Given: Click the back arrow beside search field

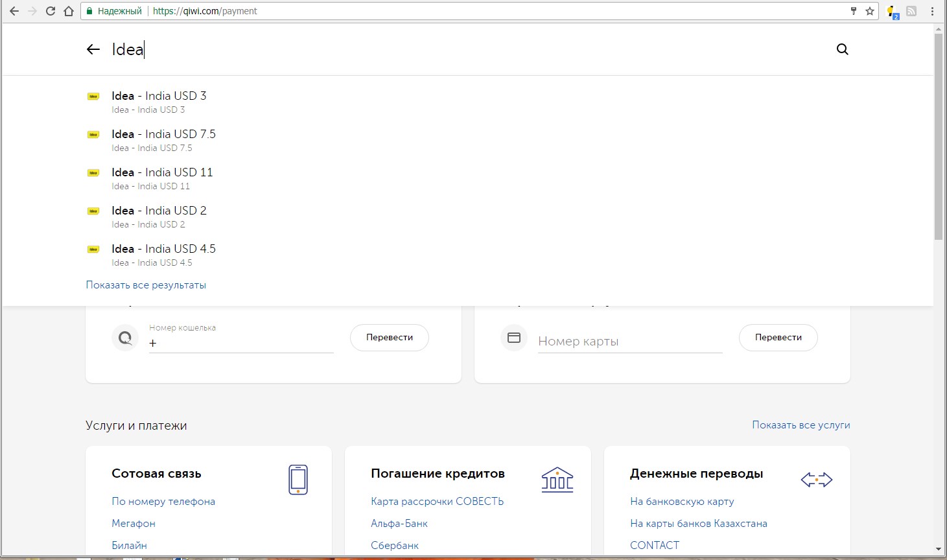Looking at the screenshot, I should (93, 49).
